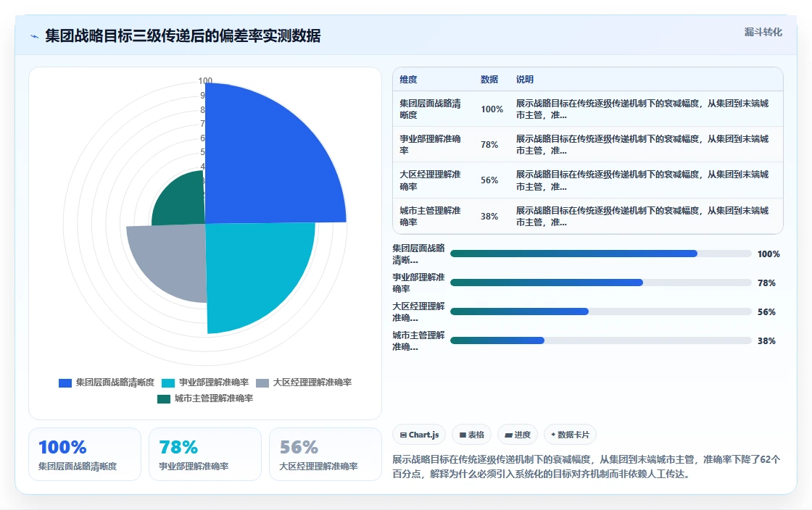812x510 pixels.
Task: Click the 38% value in the table
Action: pyautogui.click(x=489, y=216)
